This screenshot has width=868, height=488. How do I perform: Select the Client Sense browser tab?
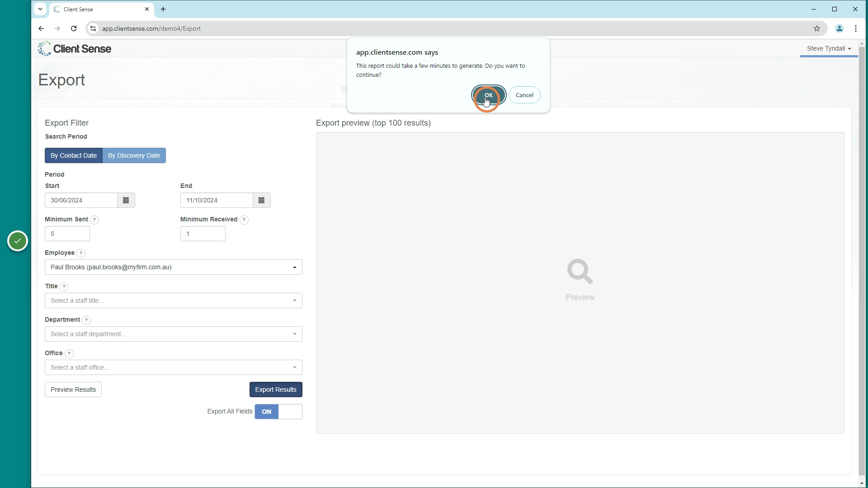101,9
